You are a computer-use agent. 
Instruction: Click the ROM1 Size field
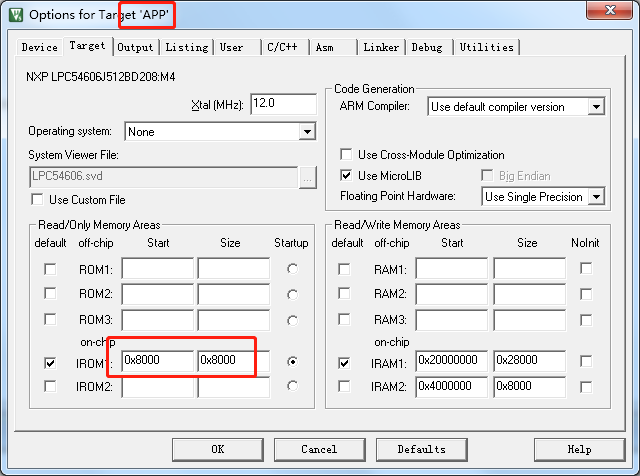pos(233,268)
